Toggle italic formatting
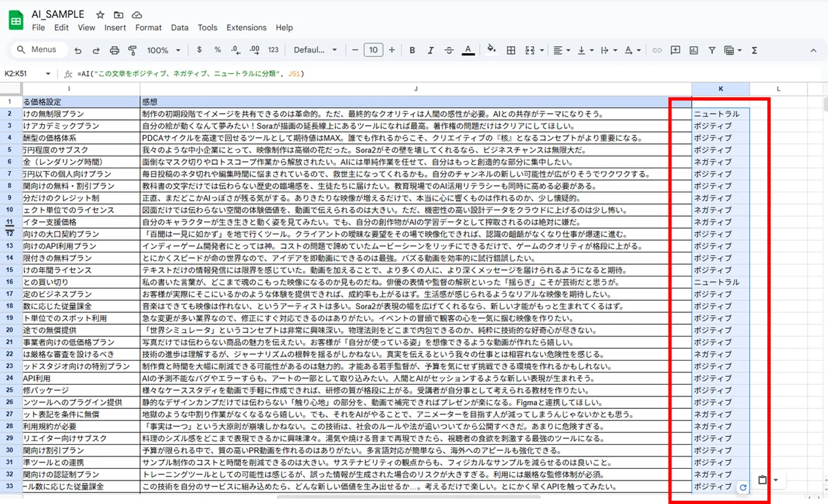The image size is (828, 504). (x=431, y=50)
